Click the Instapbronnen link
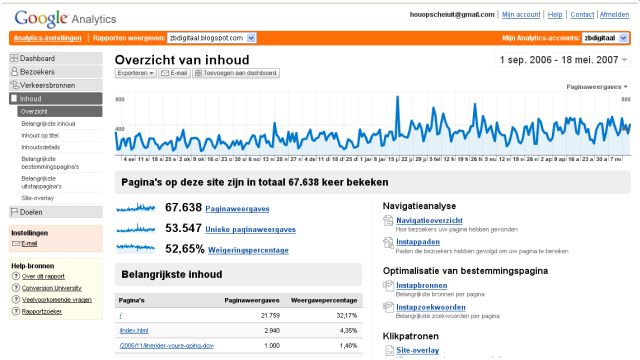Image resolution: width=640 pixels, height=360 pixels. point(422,285)
